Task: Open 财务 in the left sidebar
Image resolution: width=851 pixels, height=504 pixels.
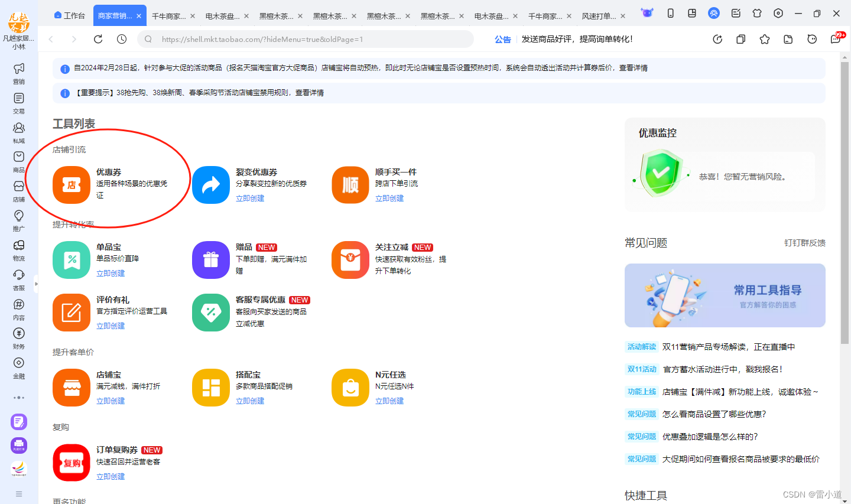Action: click(19, 338)
